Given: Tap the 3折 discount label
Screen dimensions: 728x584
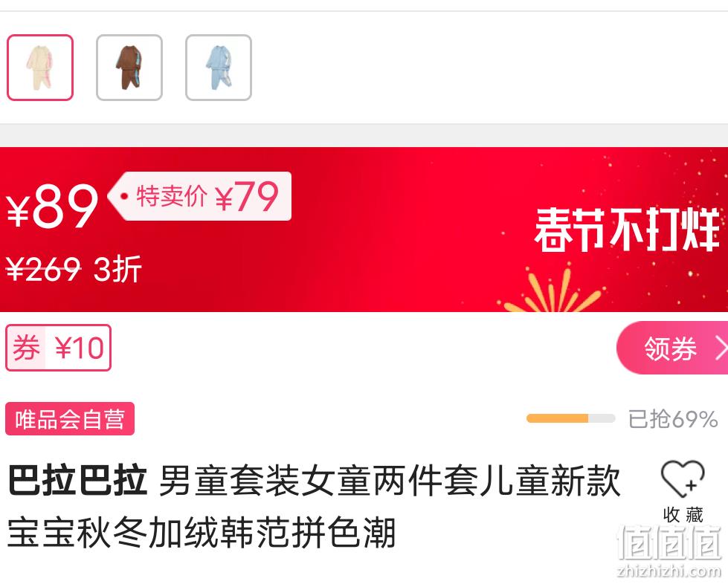Looking at the screenshot, I should (117, 268).
